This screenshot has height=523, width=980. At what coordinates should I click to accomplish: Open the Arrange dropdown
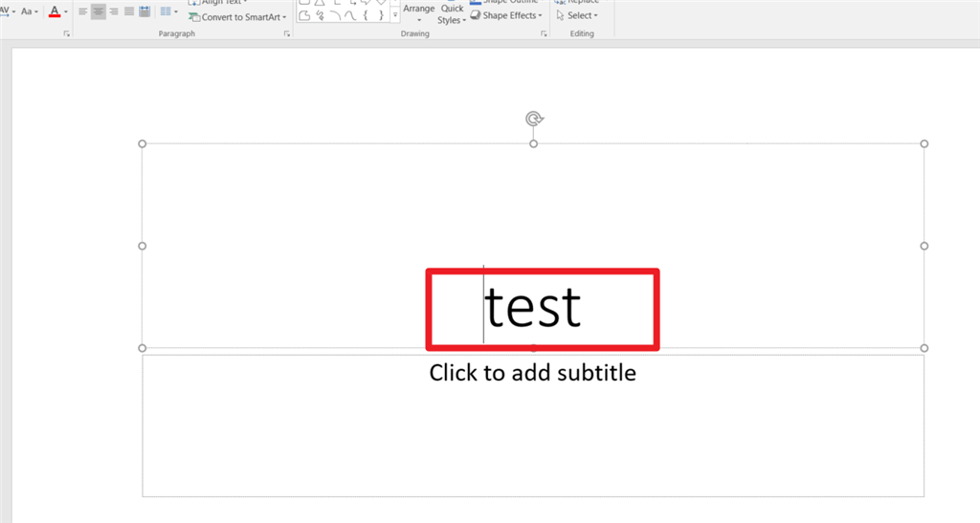click(x=419, y=12)
